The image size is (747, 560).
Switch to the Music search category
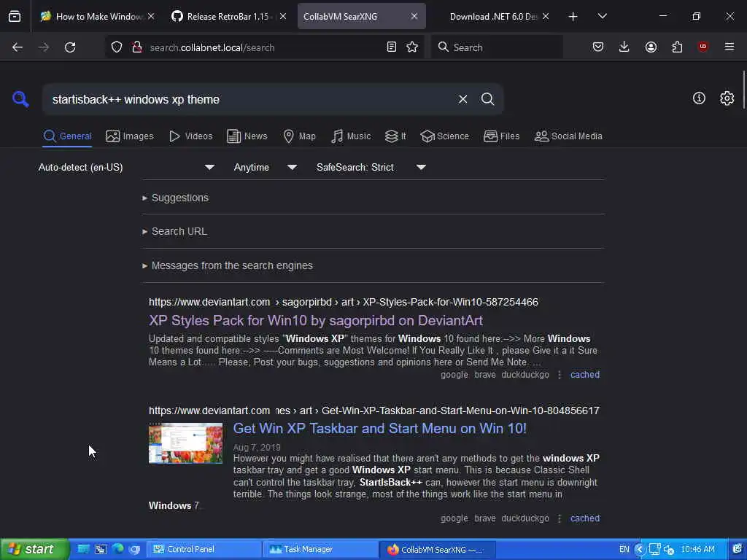click(x=351, y=136)
